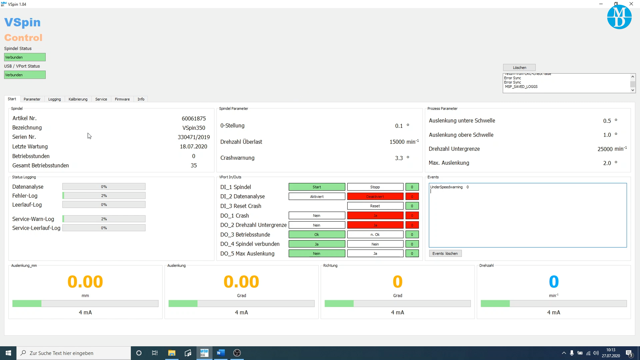Click the taskbar clock and date

click(611, 353)
